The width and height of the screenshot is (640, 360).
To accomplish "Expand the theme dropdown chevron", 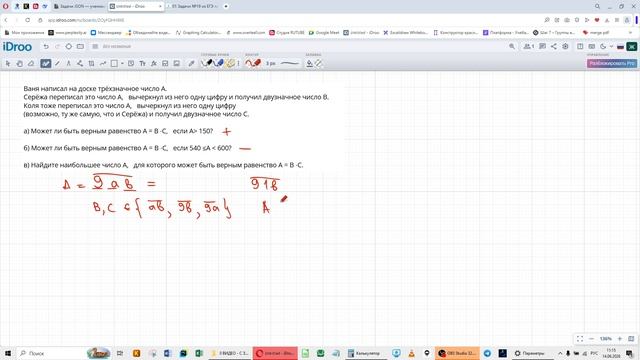I will [611, 47].
